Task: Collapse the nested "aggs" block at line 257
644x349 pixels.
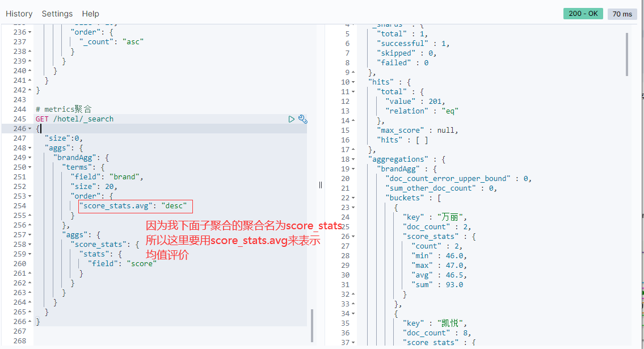Action: coord(30,235)
